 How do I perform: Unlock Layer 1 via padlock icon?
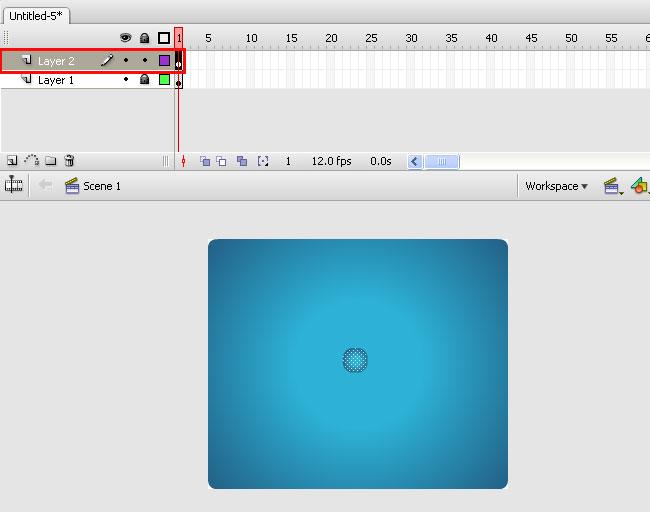point(144,79)
